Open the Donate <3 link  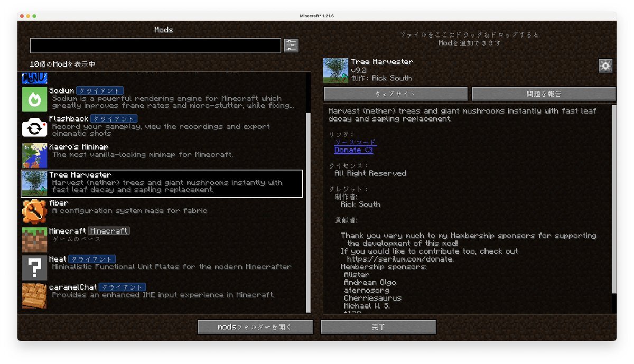pyautogui.click(x=353, y=150)
